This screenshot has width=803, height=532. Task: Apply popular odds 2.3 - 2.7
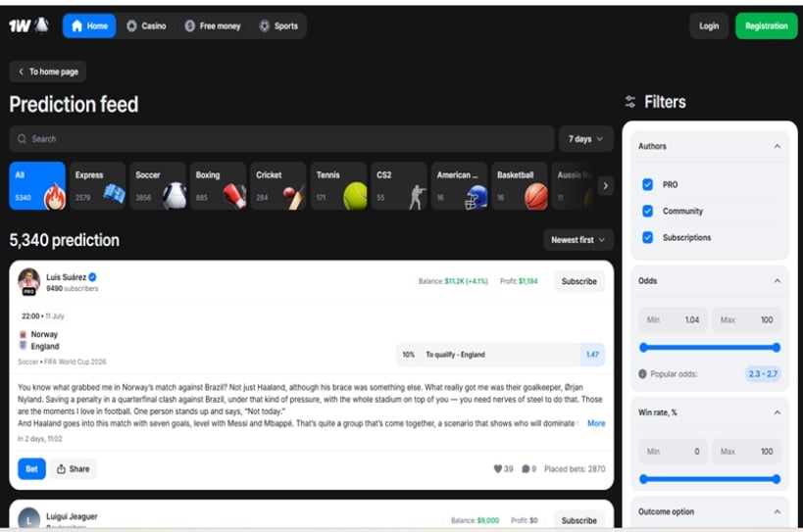[763, 374]
